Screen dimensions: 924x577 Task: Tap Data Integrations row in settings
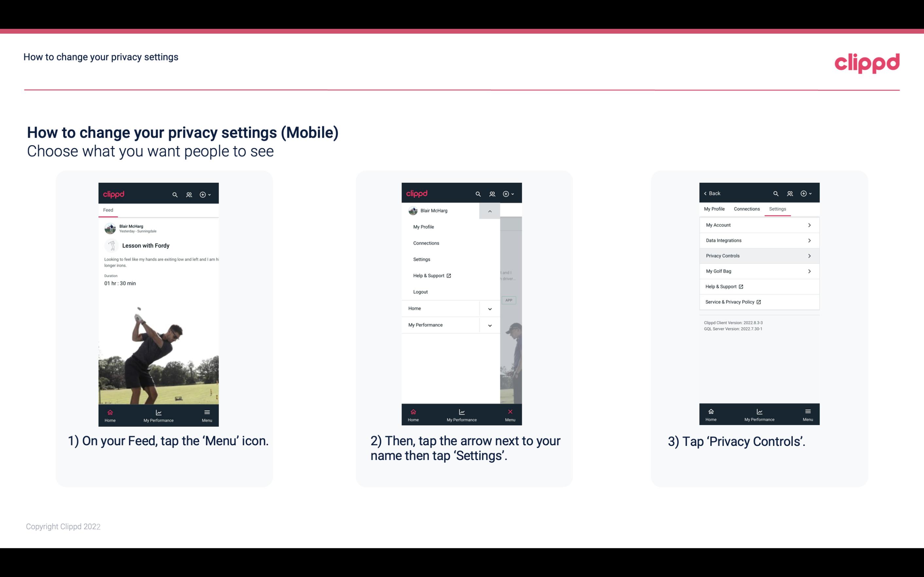click(758, 240)
